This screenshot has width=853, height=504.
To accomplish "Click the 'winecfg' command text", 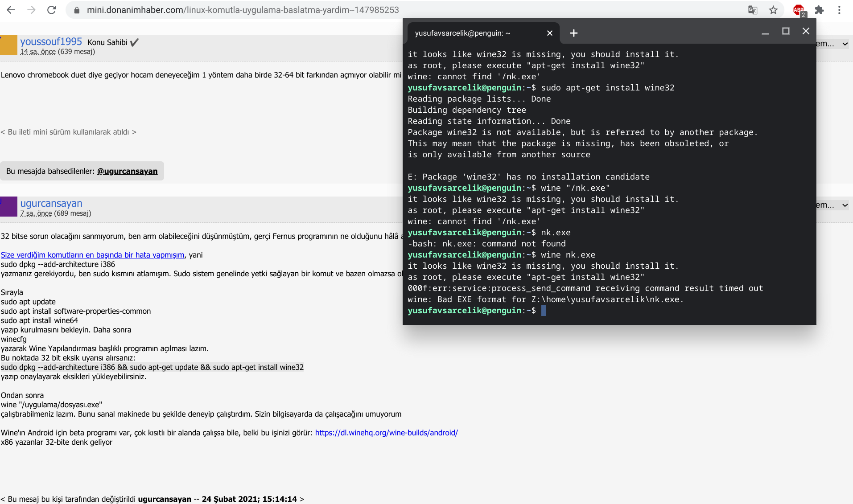I will [14, 339].
